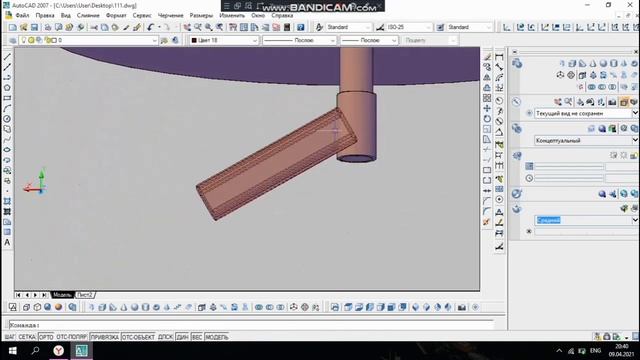The width and height of the screenshot is (640, 360).
Task: Click the sun time clock slider in dashboard
Action: [569, 178]
